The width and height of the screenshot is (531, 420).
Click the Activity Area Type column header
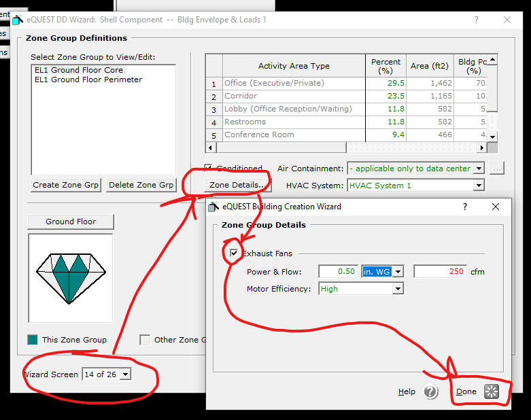[x=294, y=66]
